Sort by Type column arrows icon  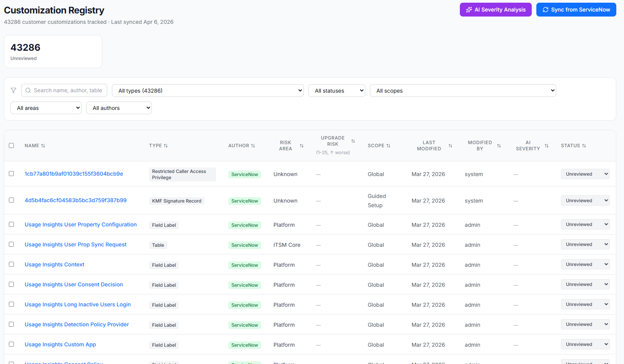point(166,146)
